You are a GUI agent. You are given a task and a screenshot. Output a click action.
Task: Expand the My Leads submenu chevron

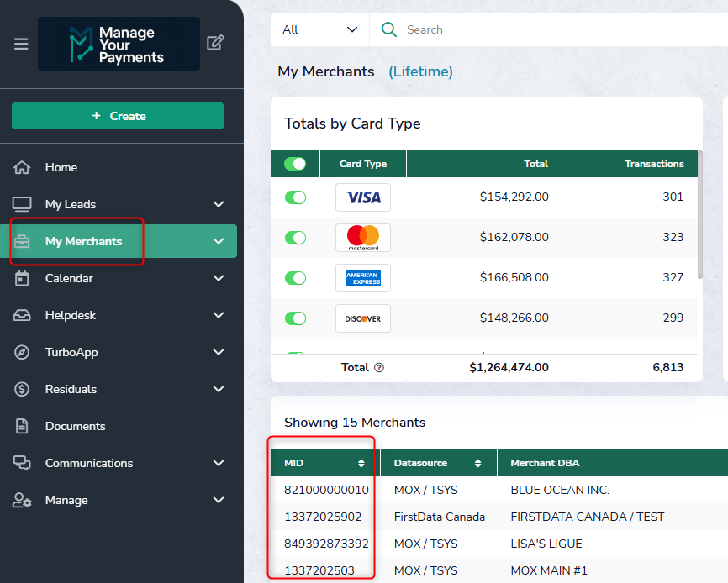[x=219, y=204]
